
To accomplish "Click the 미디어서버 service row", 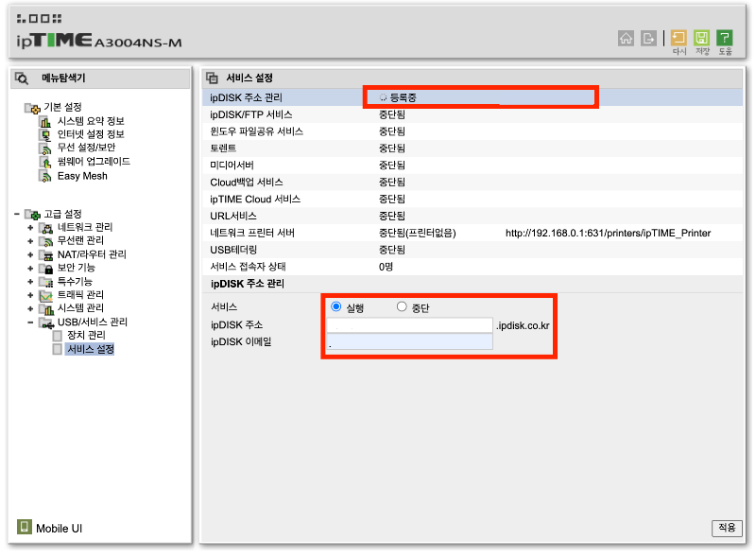I will click(472, 166).
